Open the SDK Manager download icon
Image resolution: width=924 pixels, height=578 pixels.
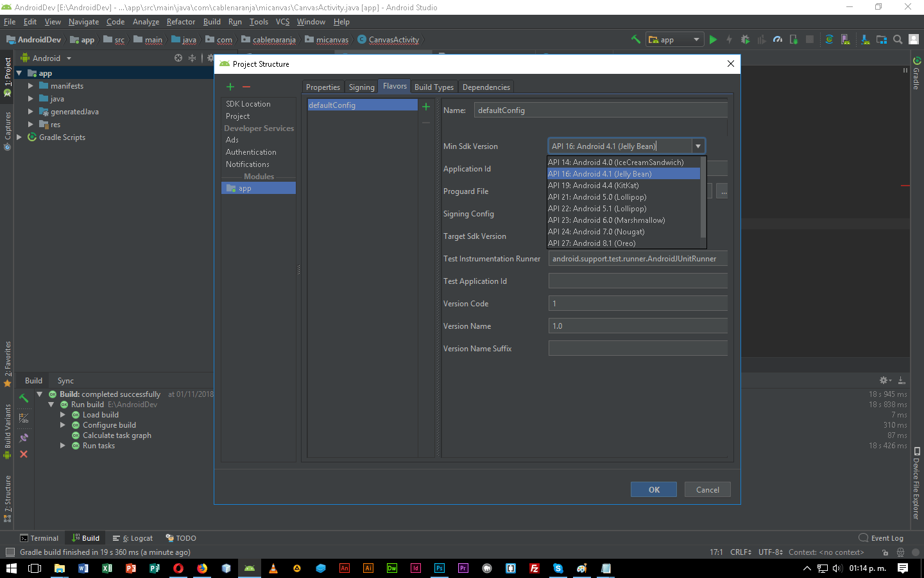point(865,39)
